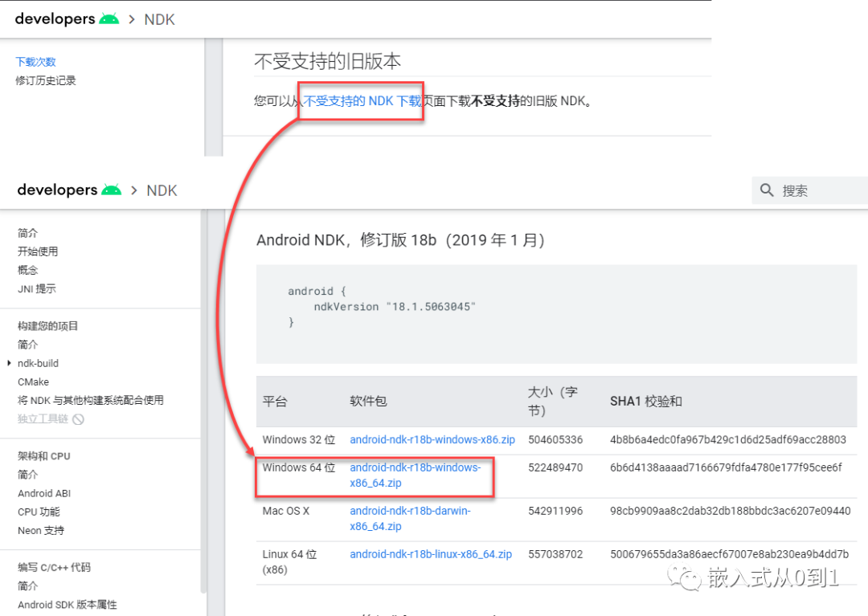
Task: Follow the 不受支持的 NDK 下载 link
Action: (x=362, y=100)
